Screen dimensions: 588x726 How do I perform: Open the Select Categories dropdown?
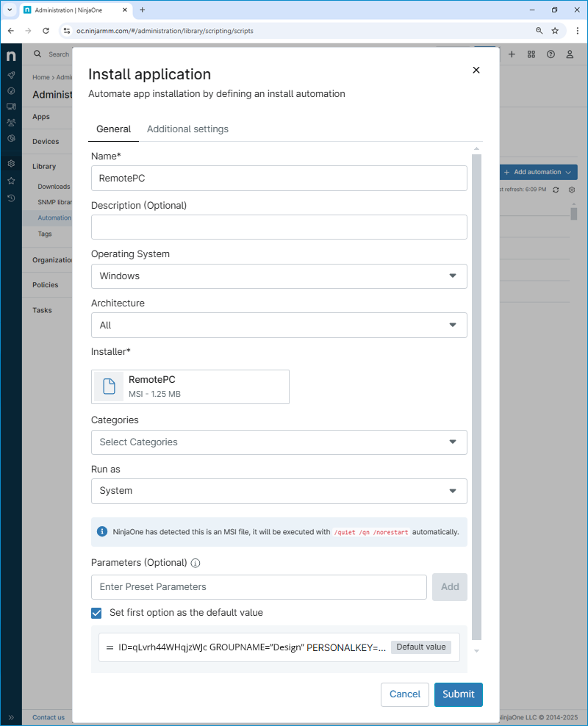279,442
